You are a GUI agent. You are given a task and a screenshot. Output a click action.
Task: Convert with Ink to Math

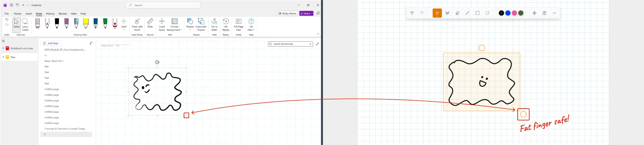(x=214, y=24)
